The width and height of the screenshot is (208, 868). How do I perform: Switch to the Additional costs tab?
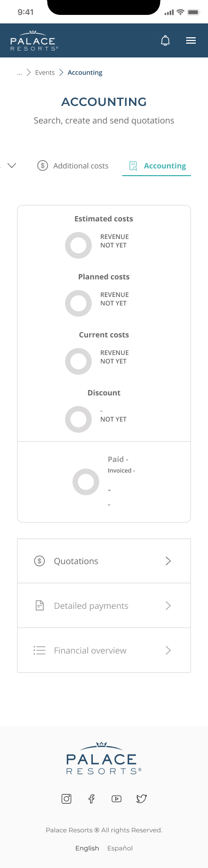73,166
